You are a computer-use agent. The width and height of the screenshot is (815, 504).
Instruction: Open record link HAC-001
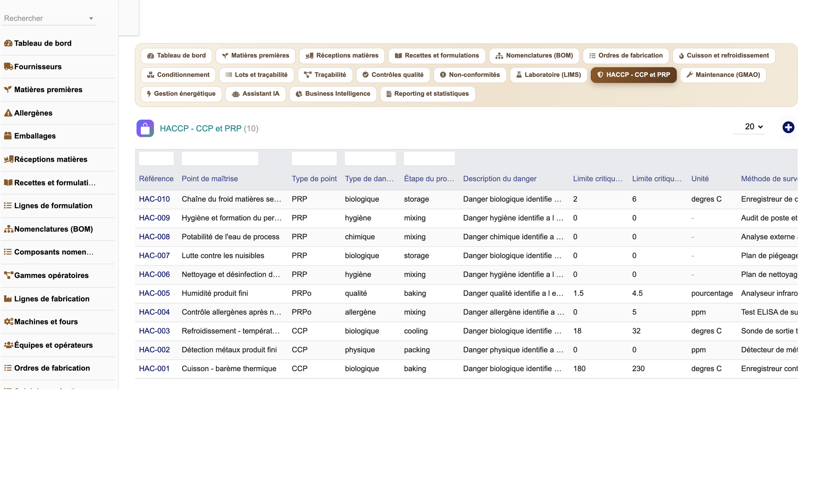[x=155, y=369]
